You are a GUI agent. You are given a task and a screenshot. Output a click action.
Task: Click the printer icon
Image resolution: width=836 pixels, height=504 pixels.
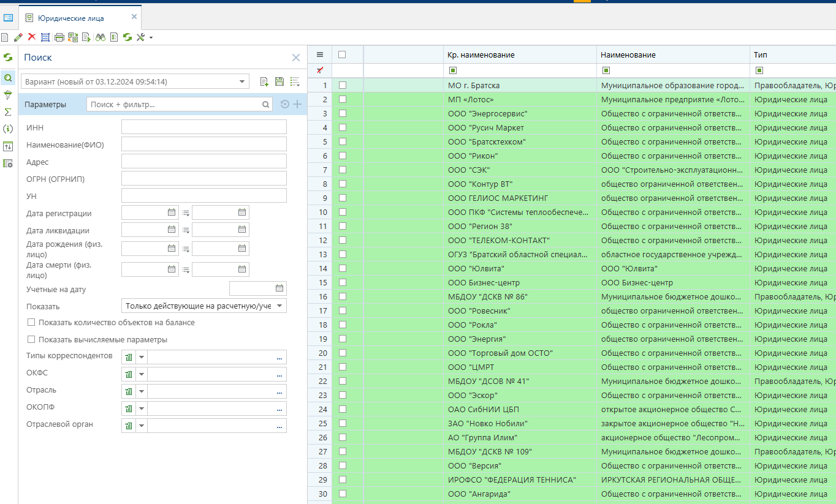[x=59, y=37]
